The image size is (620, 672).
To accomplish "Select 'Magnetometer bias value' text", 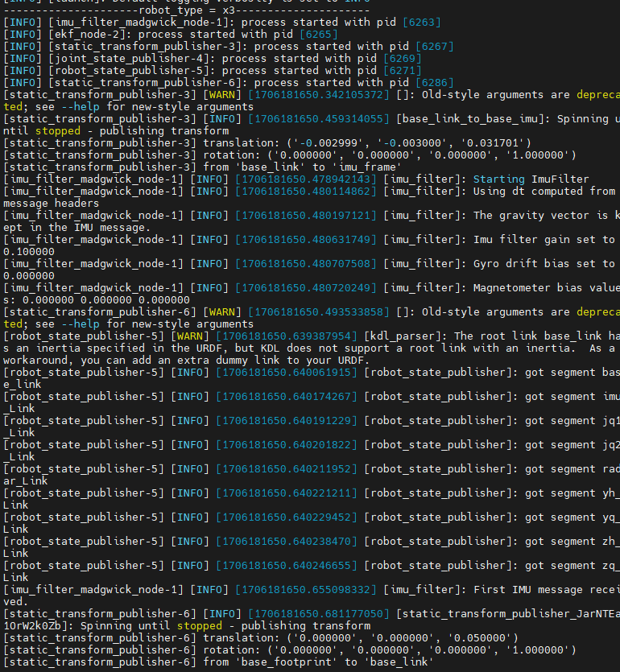I will pos(546,288).
